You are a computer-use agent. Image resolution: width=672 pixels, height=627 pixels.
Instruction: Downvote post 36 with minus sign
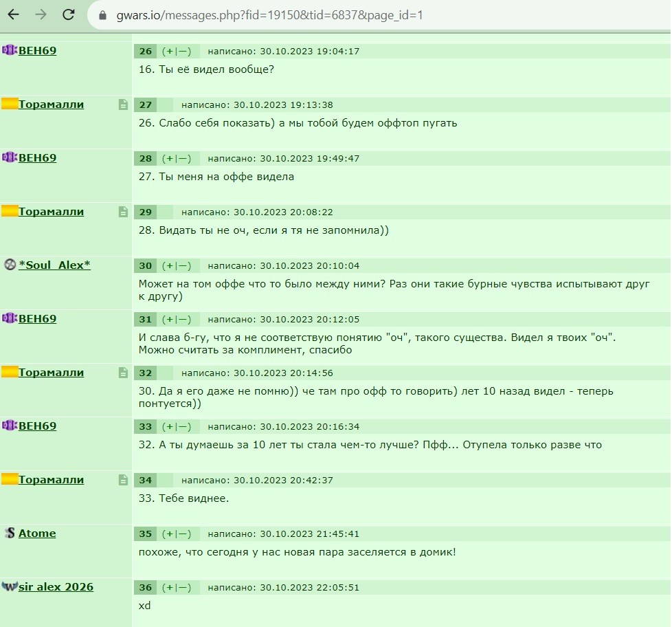[183, 587]
